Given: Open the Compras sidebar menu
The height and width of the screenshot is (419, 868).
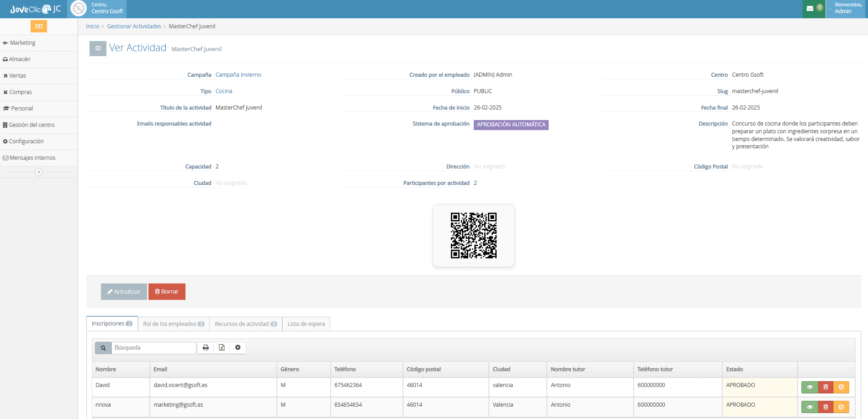Looking at the screenshot, I should click(x=39, y=92).
